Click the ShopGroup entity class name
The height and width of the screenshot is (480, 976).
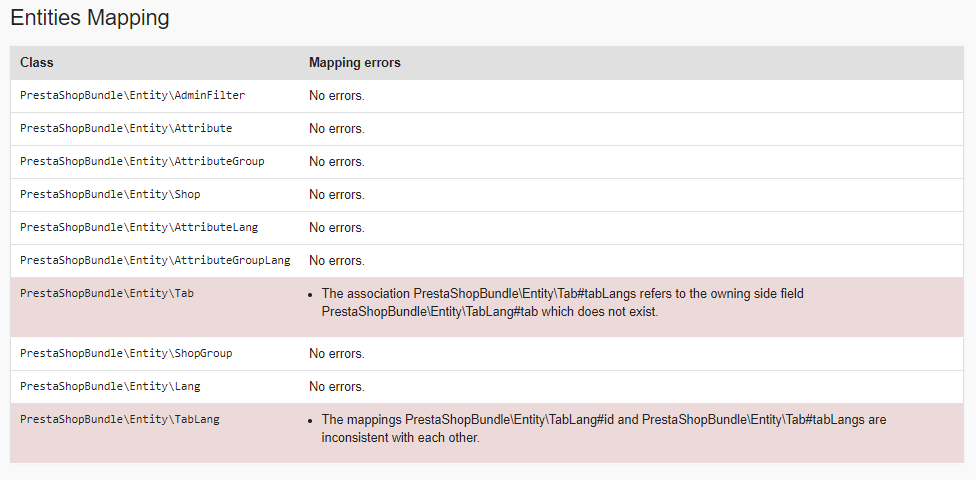pos(126,353)
